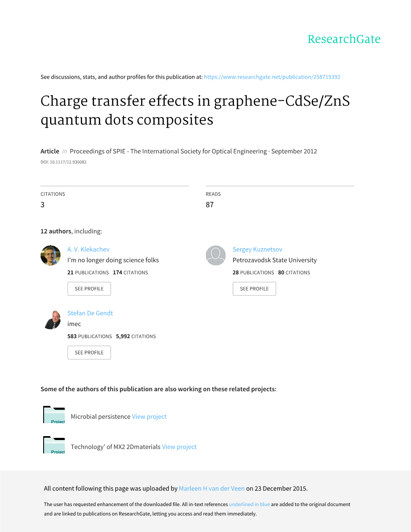Open A. V. Klekachev author name link
The width and height of the screenshot is (411, 532).
pyautogui.click(x=89, y=249)
